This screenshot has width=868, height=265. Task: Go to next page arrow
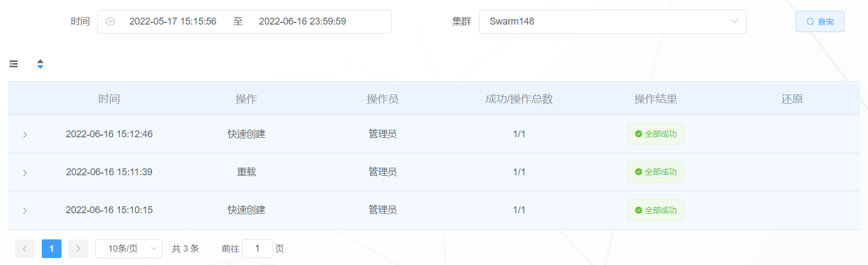pos(78,248)
